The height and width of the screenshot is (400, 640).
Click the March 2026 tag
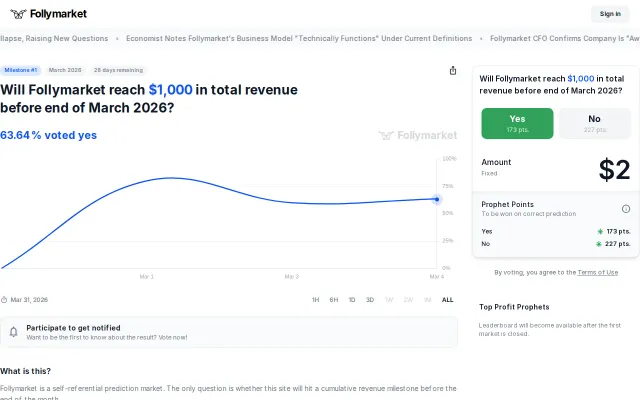click(x=65, y=70)
